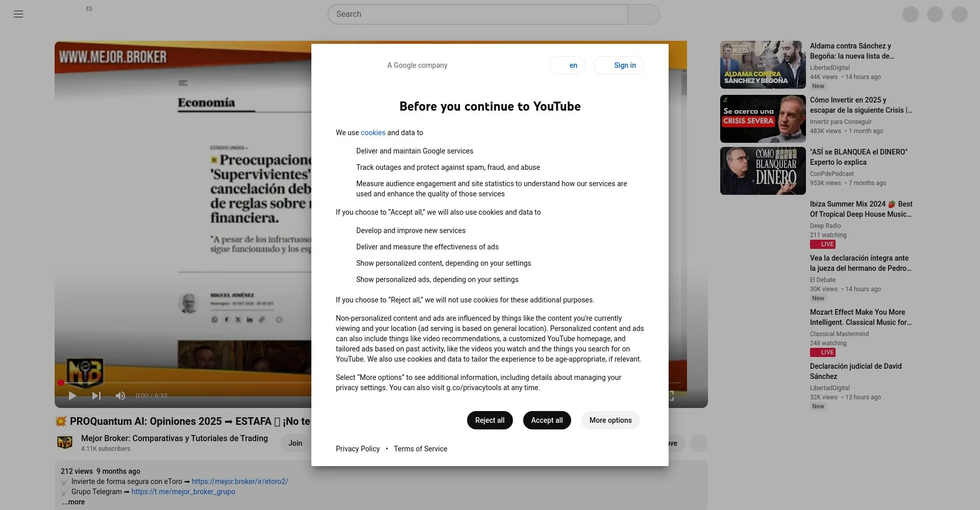Viewport: 980px width, 510px height.
Task: Click the Join channel button
Action: click(295, 443)
